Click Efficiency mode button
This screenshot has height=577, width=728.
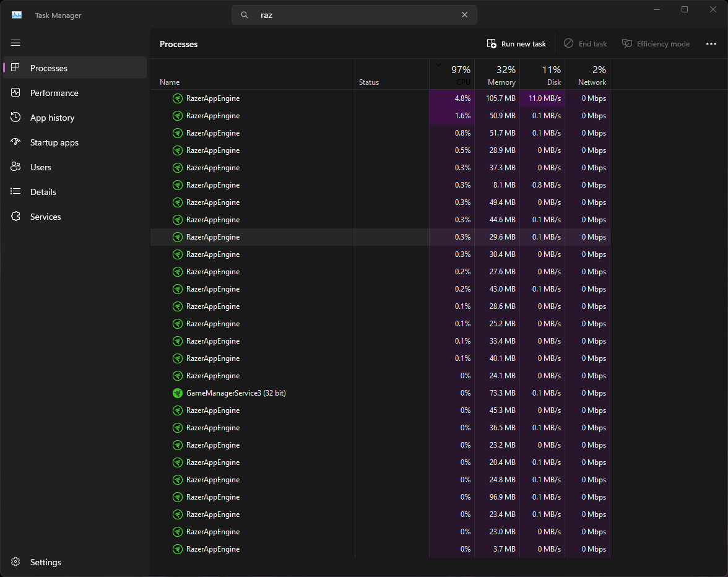(656, 43)
